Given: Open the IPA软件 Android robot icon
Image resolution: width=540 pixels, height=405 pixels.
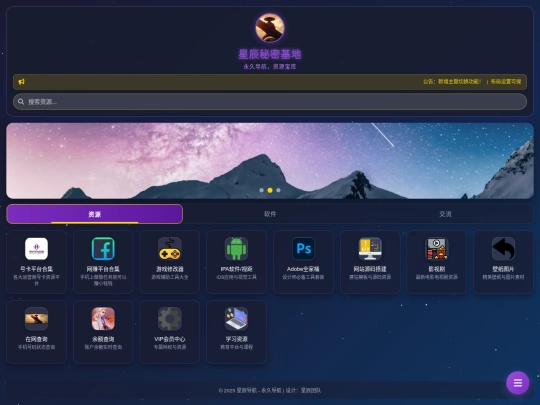Looking at the screenshot, I should point(236,249).
